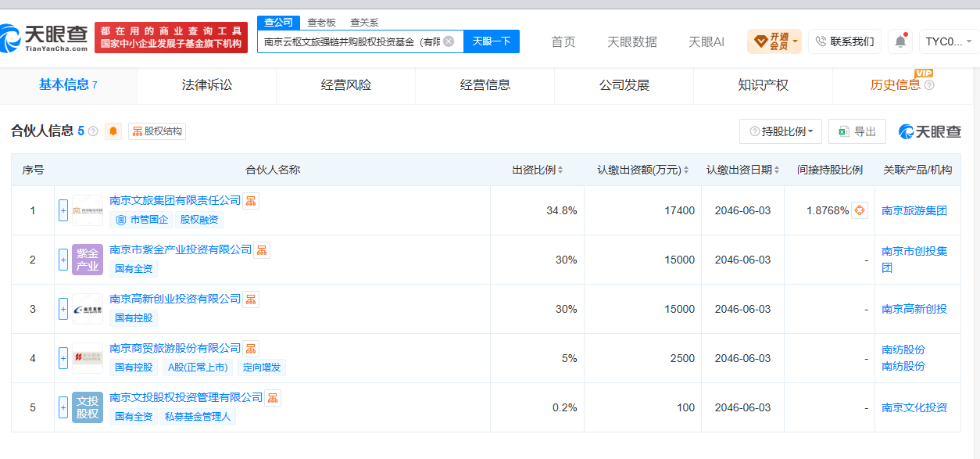Open the 法律诉讼 tab
Screen dimensions: 980x459
(x=207, y=85)
